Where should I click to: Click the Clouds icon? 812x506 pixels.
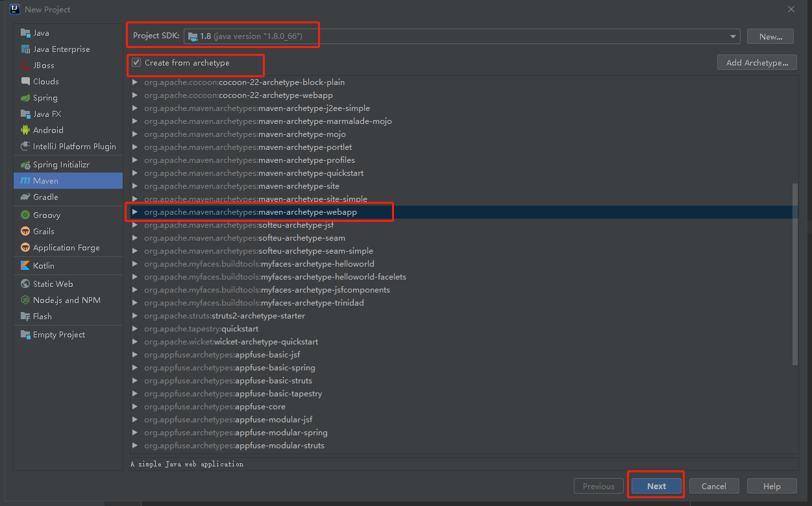click(x=25, y=82)
